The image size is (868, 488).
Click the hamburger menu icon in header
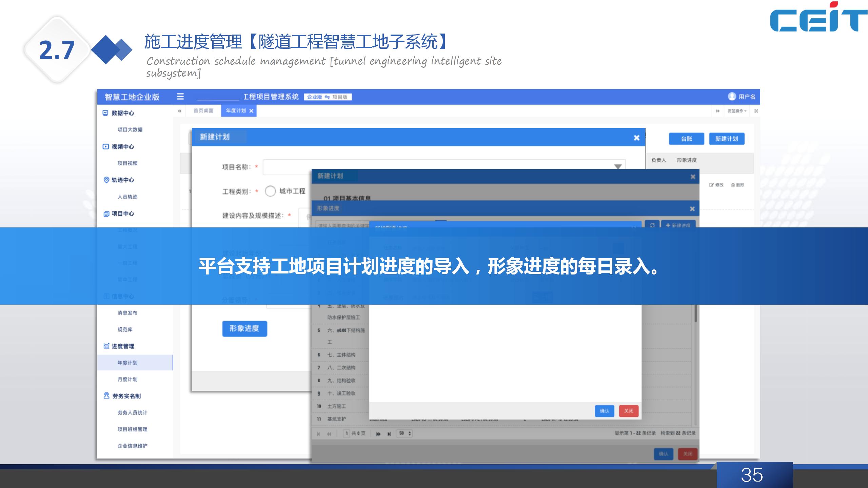tap(180, 97)
